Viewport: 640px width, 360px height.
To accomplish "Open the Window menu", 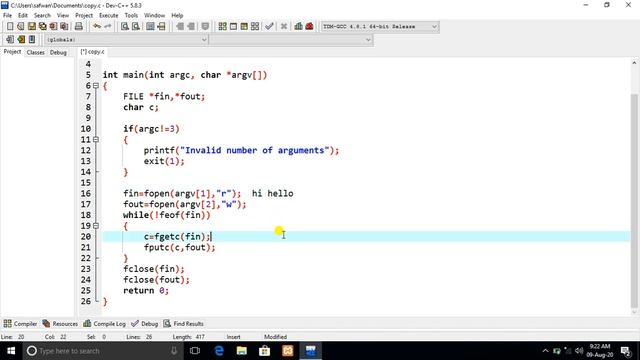I will [x=154, y=16].
